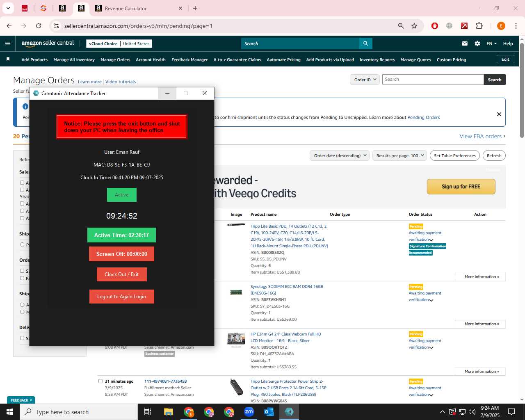Open the Order date (descending) sort dropdown
Viewport: 525px width, 420px height.
(339, 155)
